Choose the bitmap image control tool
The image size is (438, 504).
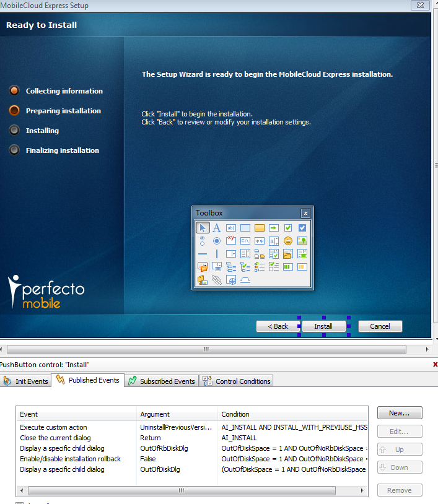[x=302, y=241]
